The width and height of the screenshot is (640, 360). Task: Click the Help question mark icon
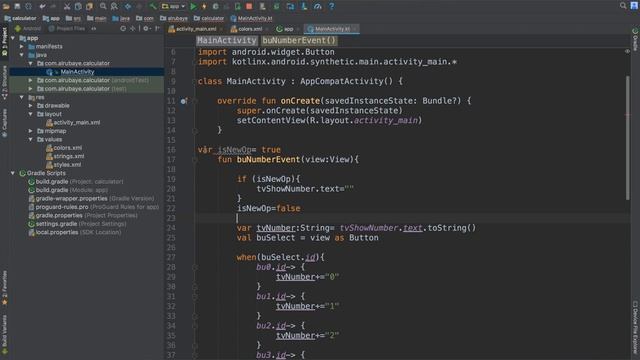coord(331,6)
